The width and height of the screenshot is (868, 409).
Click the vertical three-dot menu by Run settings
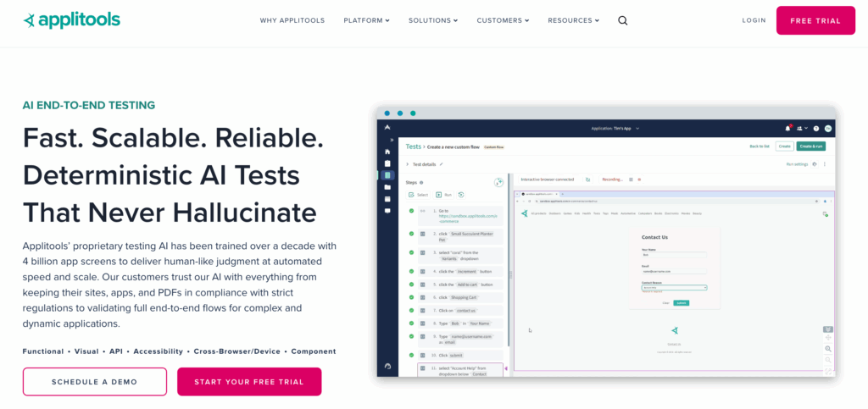[825, 164]
